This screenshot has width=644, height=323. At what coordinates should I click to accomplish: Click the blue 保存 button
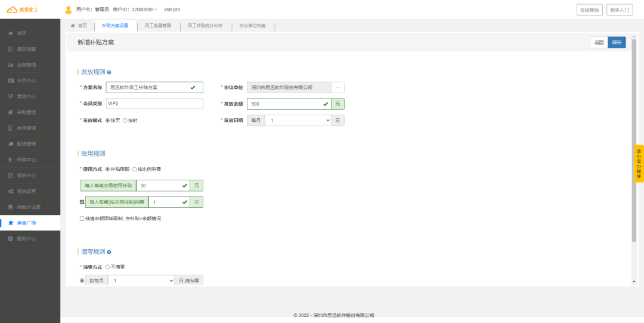click(617, 42)
